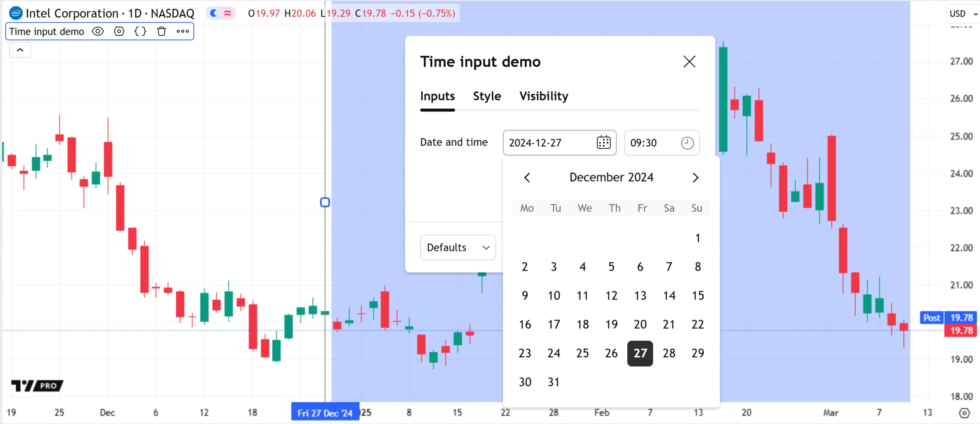Go to the previous month in calendar
Viewport: 980px width, 424px height.
click(x=527, y=177)
